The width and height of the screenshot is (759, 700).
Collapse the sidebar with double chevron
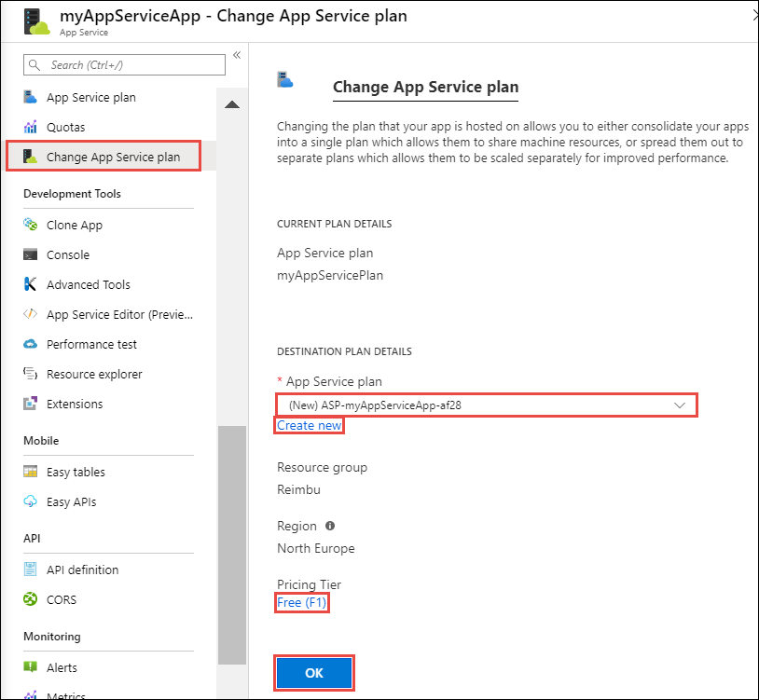pos(237,55)
